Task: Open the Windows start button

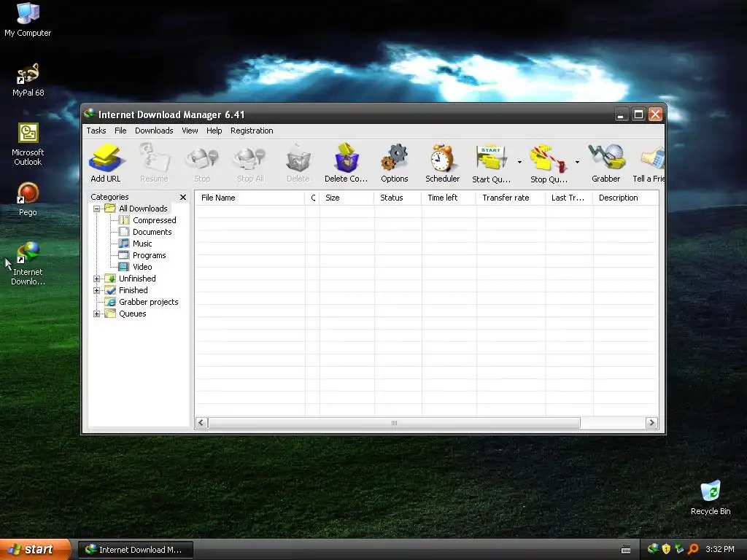Action: tap(35, 550)
